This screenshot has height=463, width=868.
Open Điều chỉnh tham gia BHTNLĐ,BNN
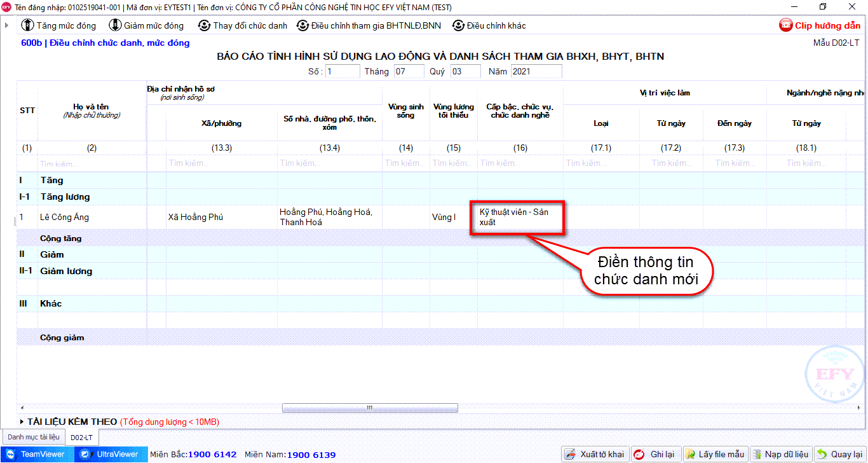coord(369,25)
